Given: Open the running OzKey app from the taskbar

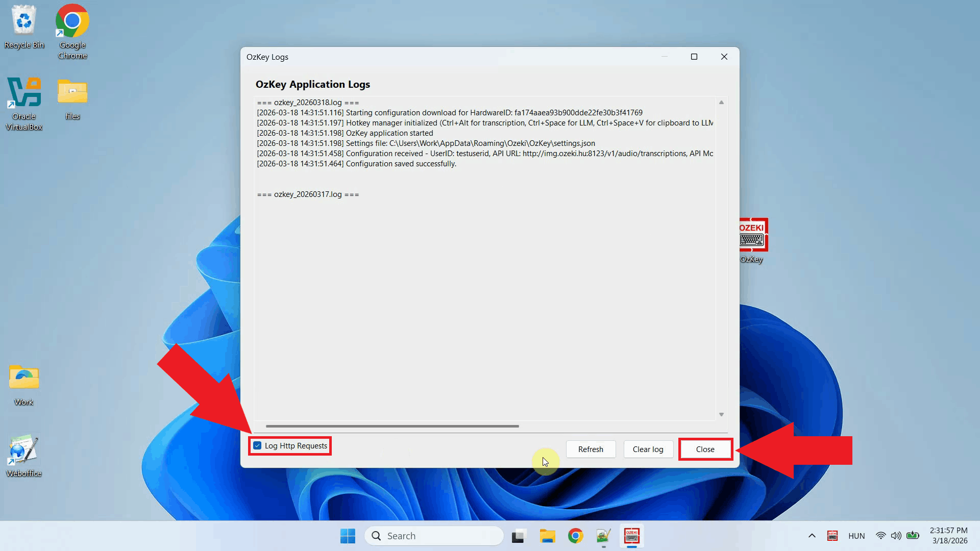Looking at the screenshot, I should coord(632,536).
